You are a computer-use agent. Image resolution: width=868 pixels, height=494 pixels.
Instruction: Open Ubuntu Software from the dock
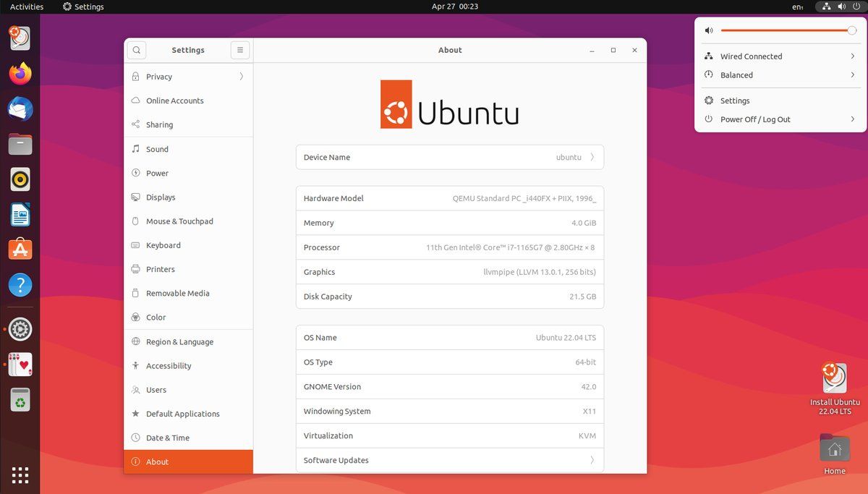click(20, 250)
